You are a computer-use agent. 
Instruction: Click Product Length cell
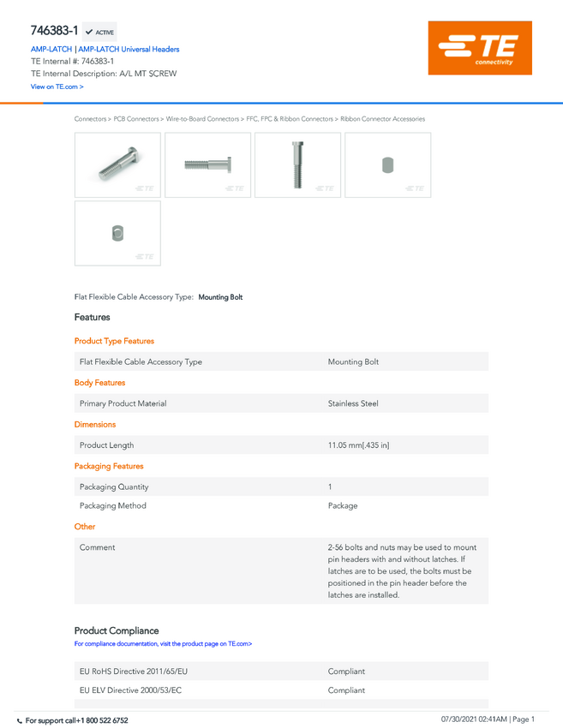107,445
